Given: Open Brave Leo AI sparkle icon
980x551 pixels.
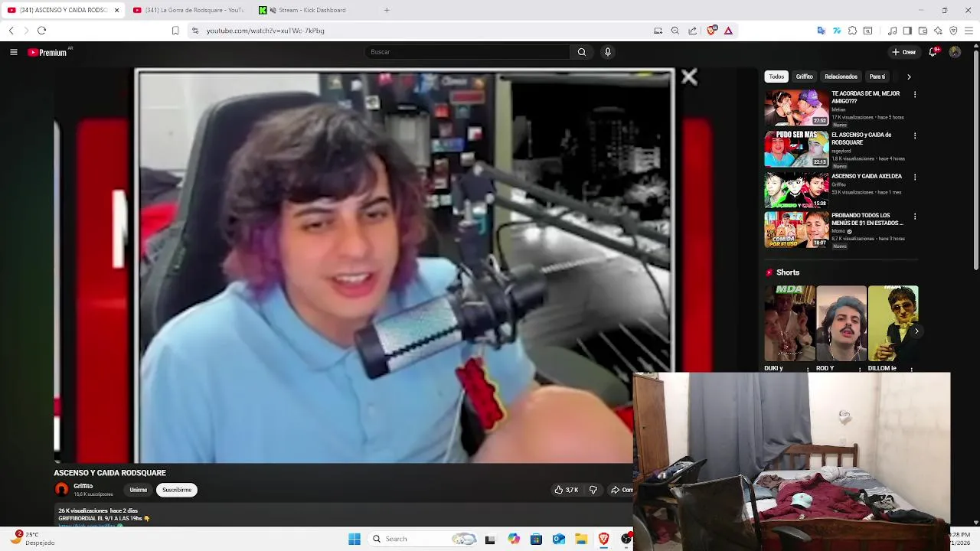Looking at the screenshot, I should (938, 31).
